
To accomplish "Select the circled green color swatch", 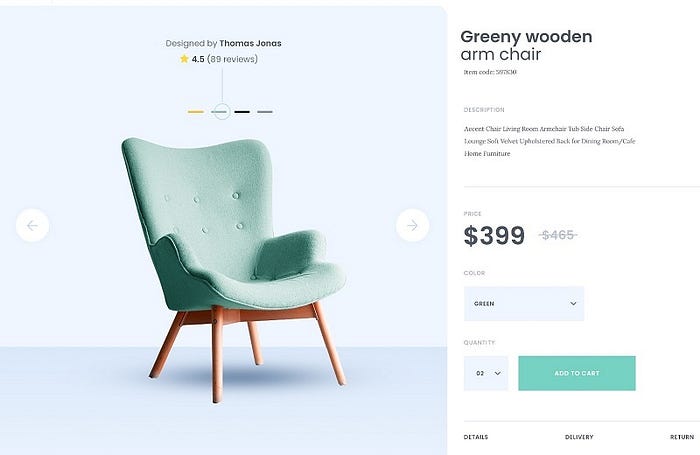I will (x=220, y=112).
